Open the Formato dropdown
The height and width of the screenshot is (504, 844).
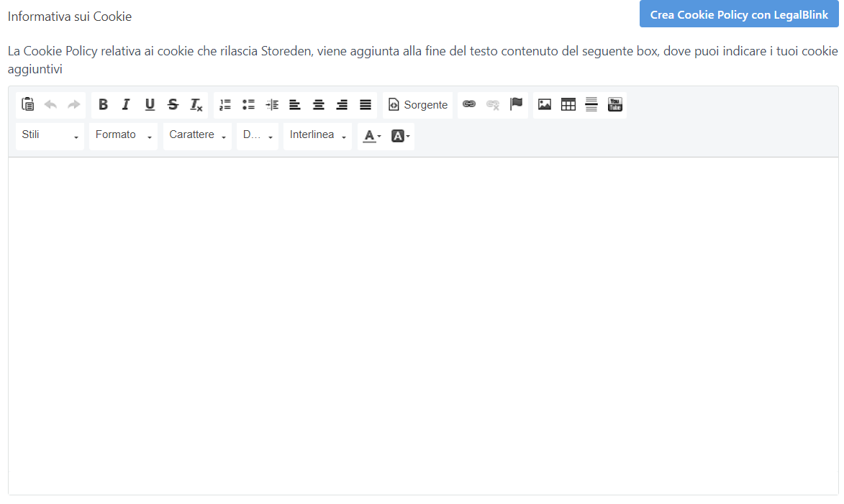[123, 136]
